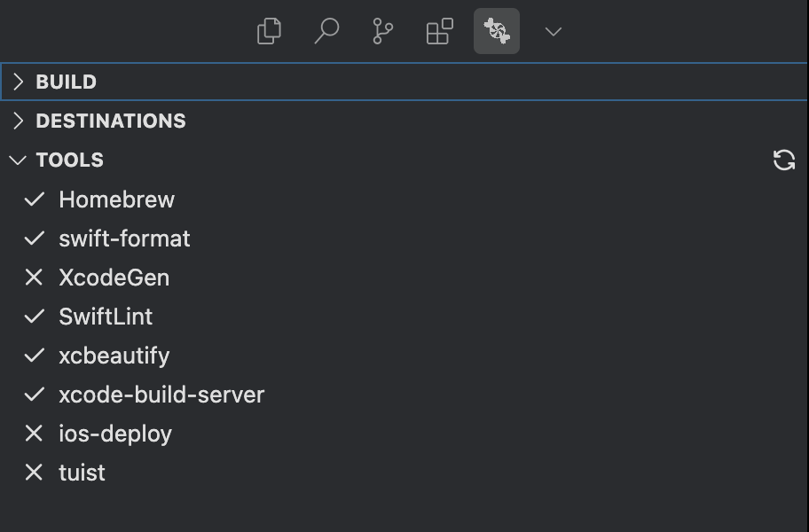
Task: Expand the BUILD section
Action: tap(66, 82)
